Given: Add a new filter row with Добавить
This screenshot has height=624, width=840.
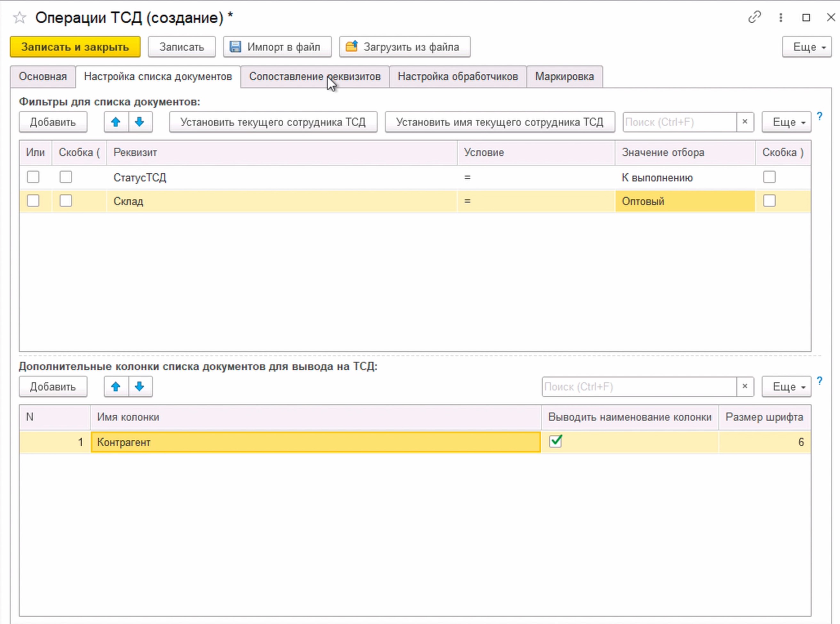Looking at the screenshot, I should pos(53,122).
